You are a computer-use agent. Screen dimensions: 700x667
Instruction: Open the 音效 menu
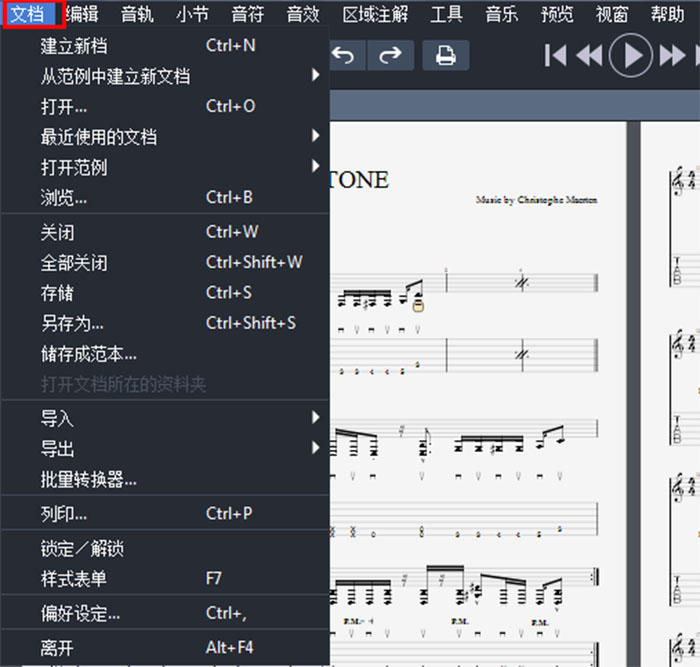(x=303, y=14)
